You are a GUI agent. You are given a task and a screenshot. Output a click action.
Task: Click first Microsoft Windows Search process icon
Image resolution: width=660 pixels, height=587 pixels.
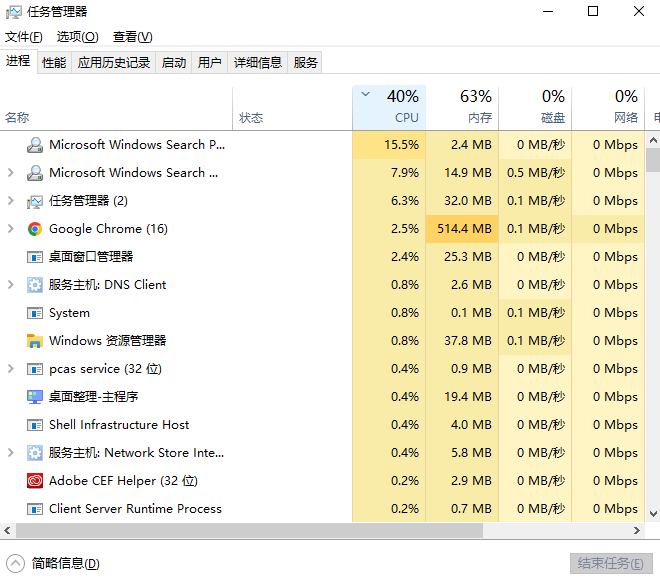tap(35, 145)
